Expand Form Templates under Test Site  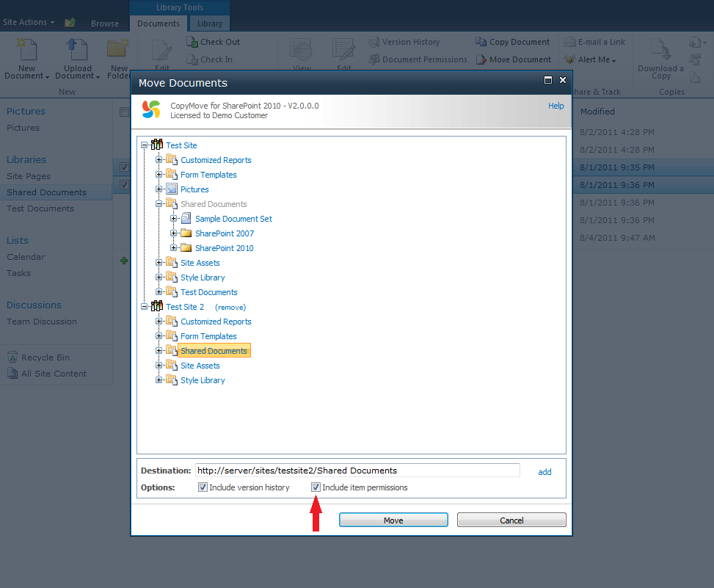pyautogui.click(x=159, y=174)
